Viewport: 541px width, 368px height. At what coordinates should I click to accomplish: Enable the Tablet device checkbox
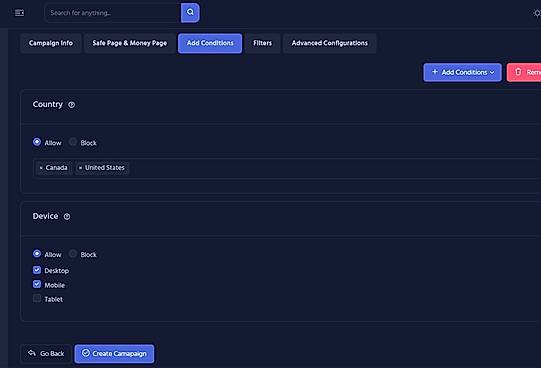(x=37, y=298)
